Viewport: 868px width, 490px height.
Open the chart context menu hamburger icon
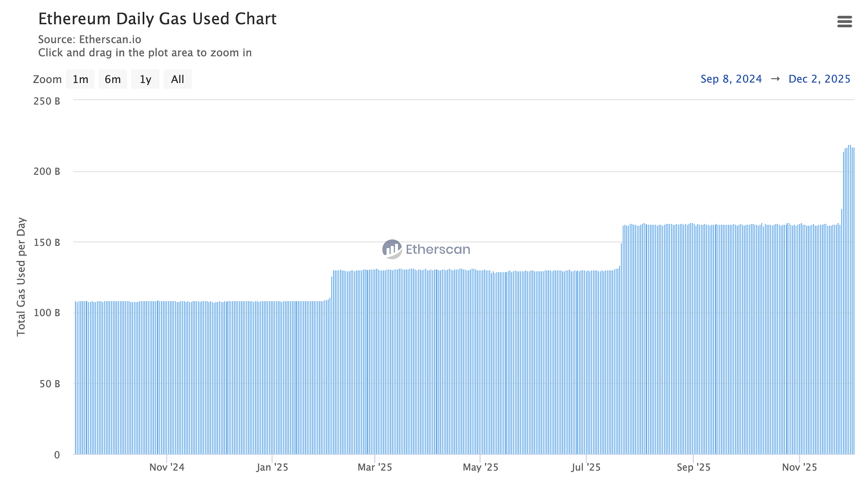(x=844, y=22)
